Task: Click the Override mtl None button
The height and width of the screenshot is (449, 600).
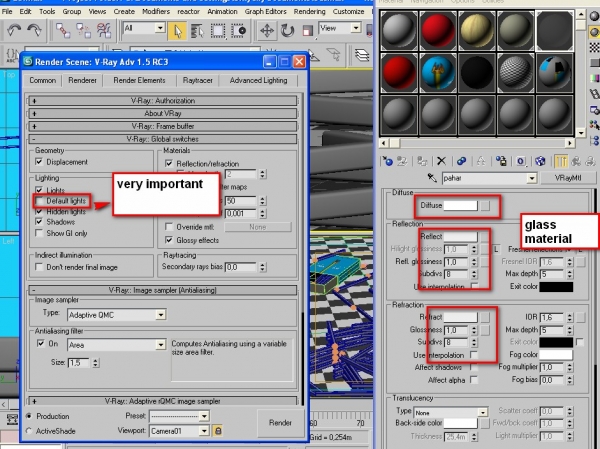Action: coord(258,227)
